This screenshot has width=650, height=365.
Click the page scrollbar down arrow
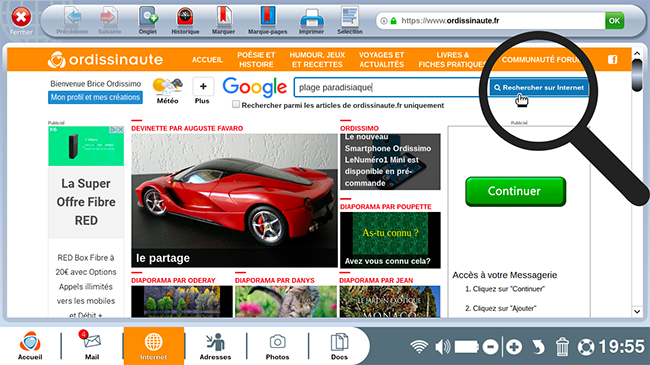point(637,311)
